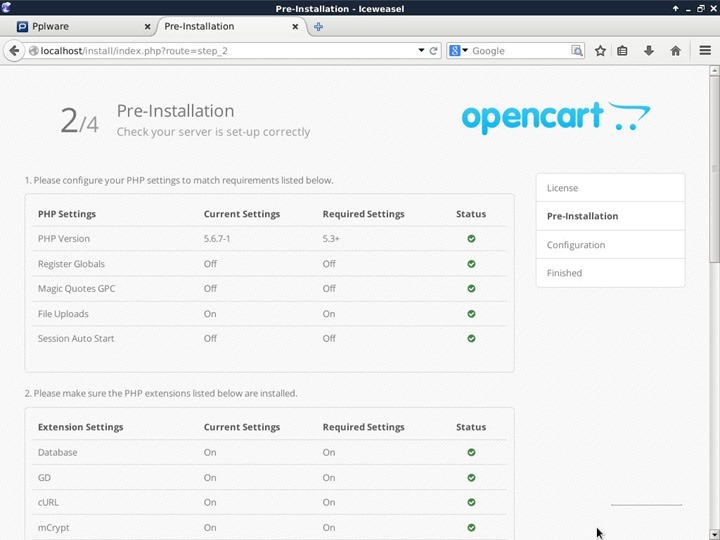
Task: Reload the page with the refresh icon
Action: [433, 51]
